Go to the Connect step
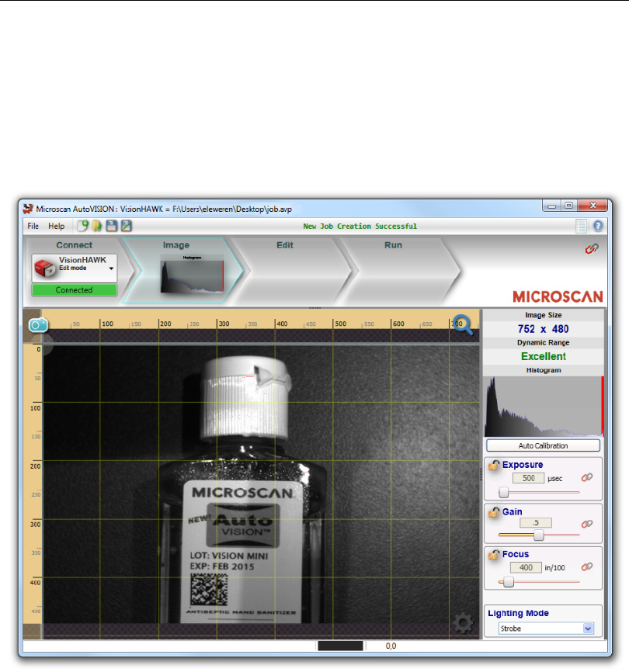 [75, 245]
